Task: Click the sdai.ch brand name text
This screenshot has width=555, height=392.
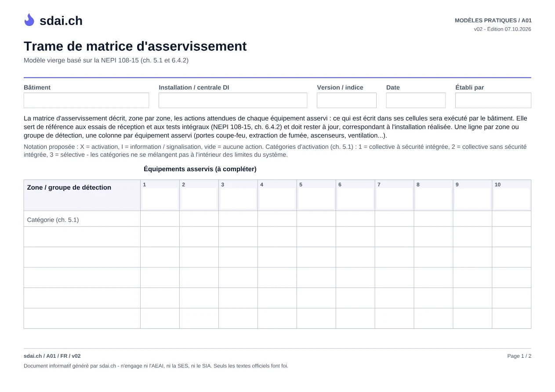Action: [61, 21]
